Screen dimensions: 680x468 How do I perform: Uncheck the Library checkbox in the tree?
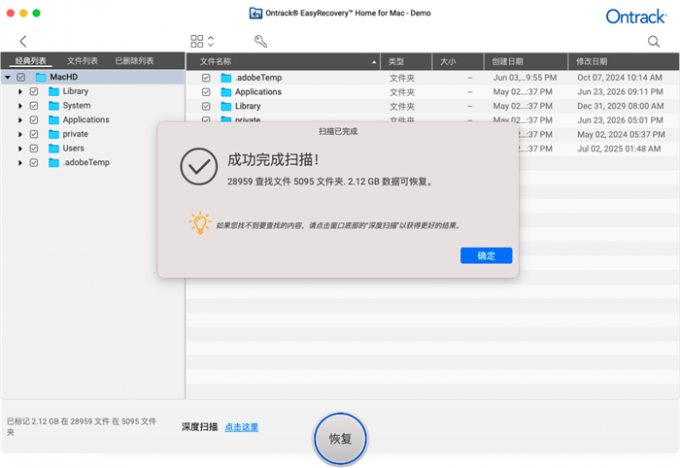click(x=34, y=92)
